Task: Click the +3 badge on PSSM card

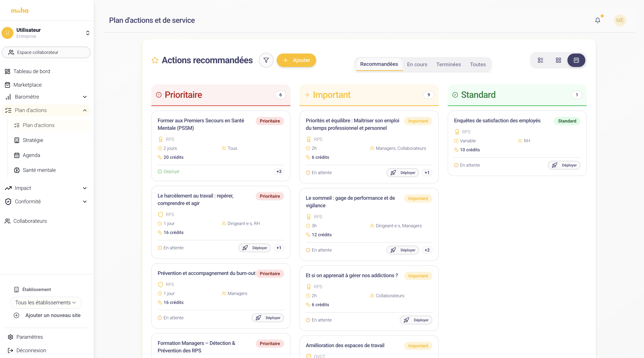Action: point(279,172)
